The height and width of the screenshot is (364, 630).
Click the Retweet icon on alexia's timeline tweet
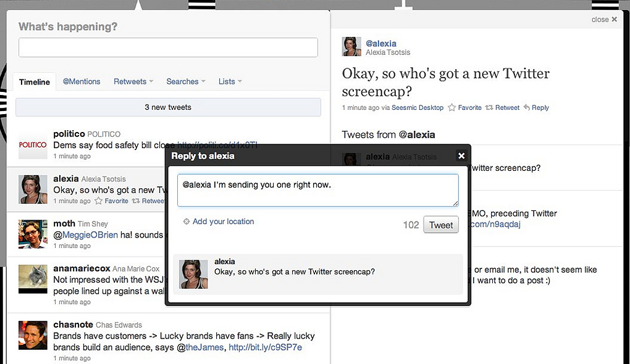(x=136, y=201)
